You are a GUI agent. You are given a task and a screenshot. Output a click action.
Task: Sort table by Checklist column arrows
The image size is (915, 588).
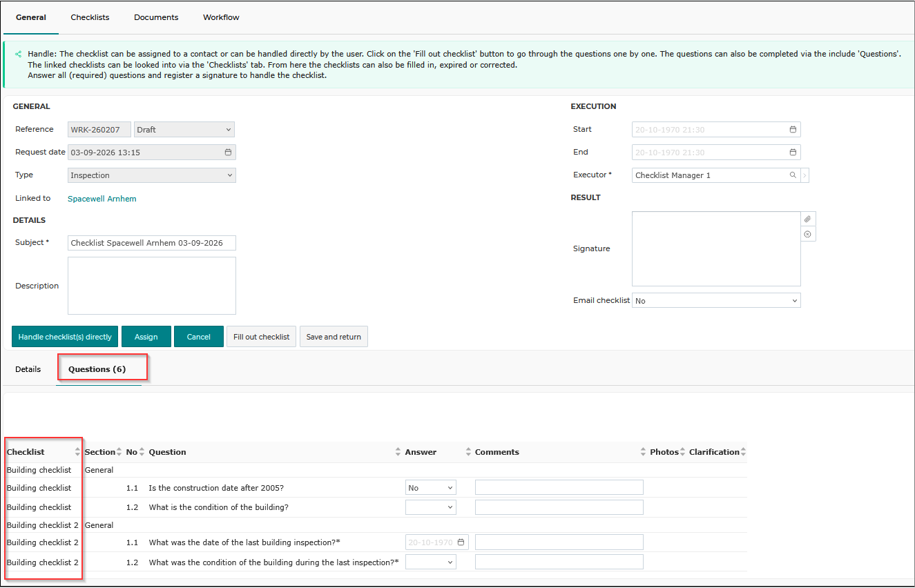pos(77,452)
